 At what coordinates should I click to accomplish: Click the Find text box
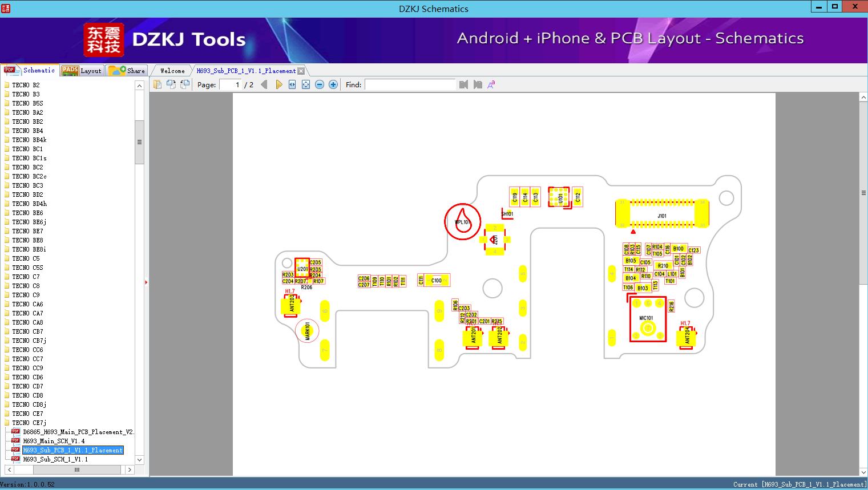[410, 84]
